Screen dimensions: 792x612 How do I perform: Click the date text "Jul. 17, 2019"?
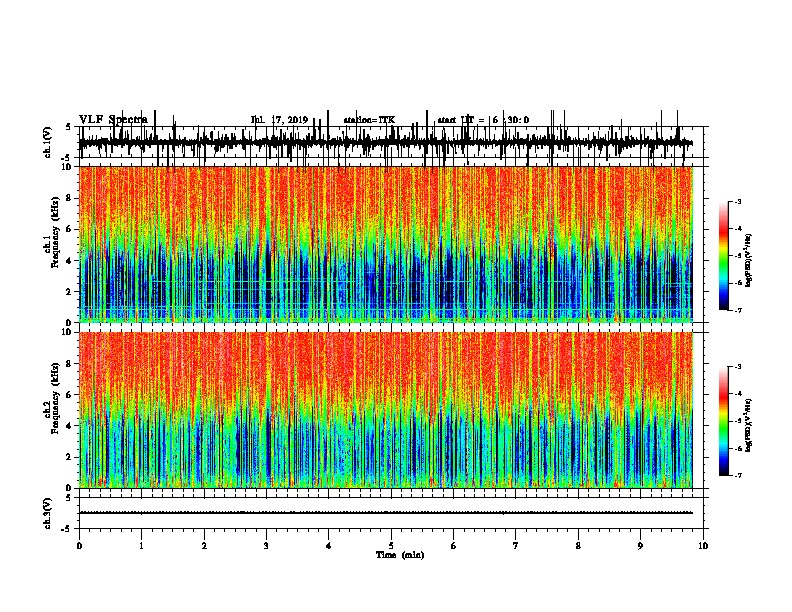click(279, 120)
